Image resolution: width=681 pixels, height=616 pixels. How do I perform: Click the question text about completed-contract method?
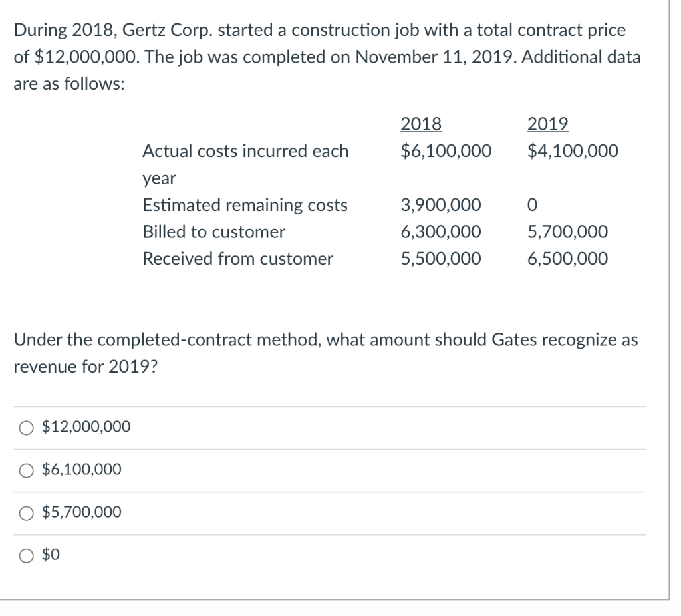tap(325, 353)
